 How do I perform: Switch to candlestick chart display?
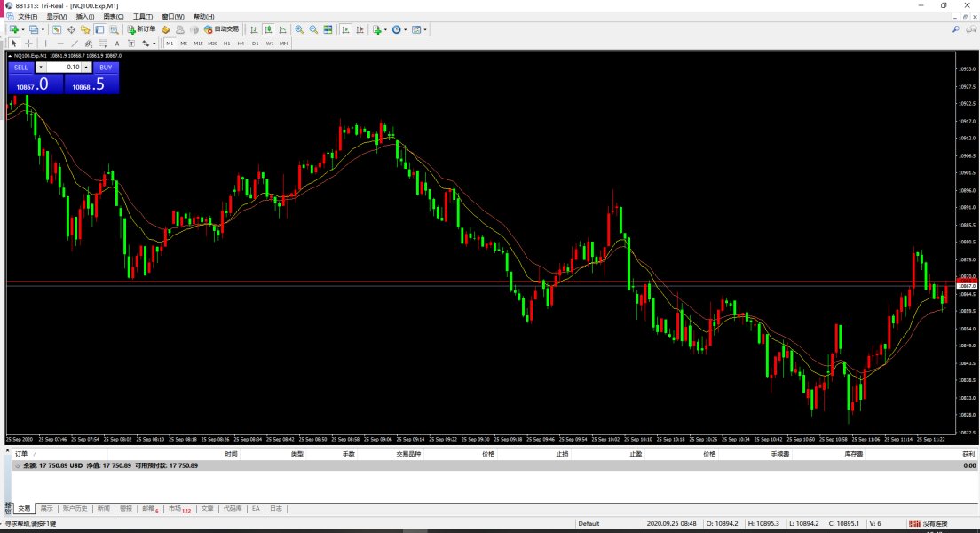click(x=268, y=29)
